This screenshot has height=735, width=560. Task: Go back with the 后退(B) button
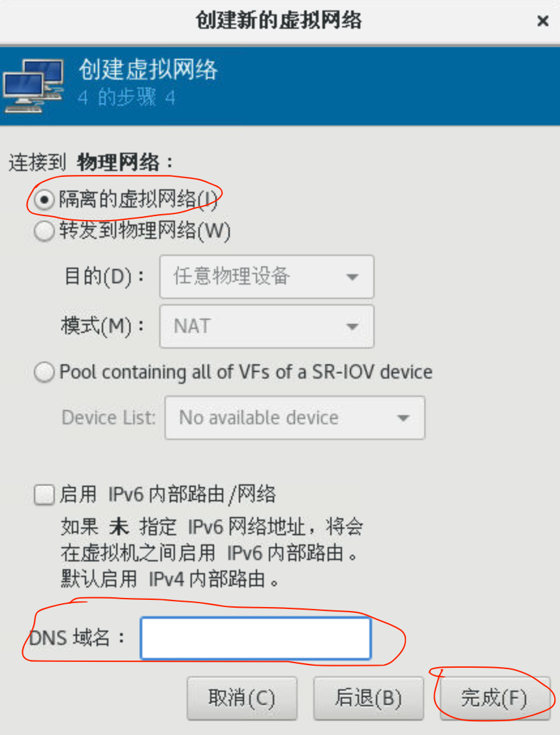point(368,698)
